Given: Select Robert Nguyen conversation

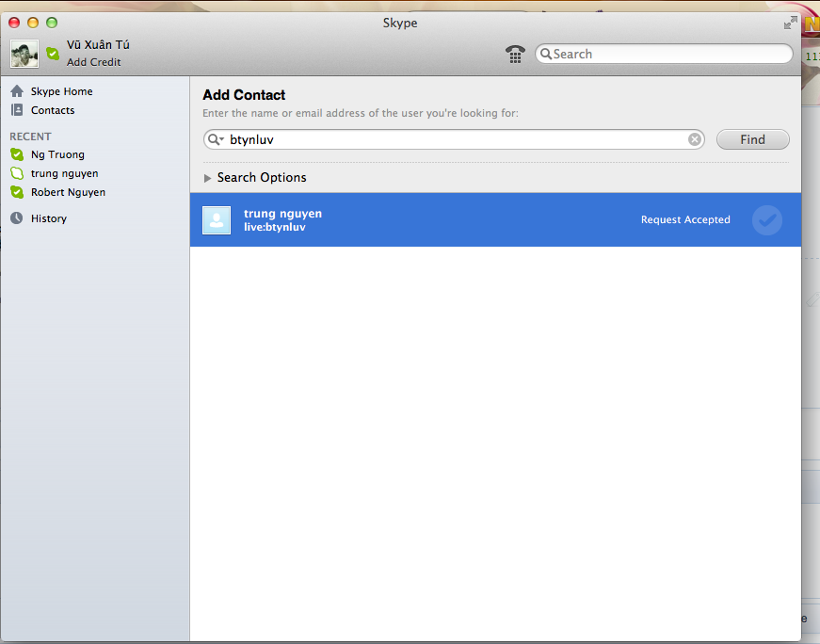Looking at the screenshot, I should coord(68,192).
